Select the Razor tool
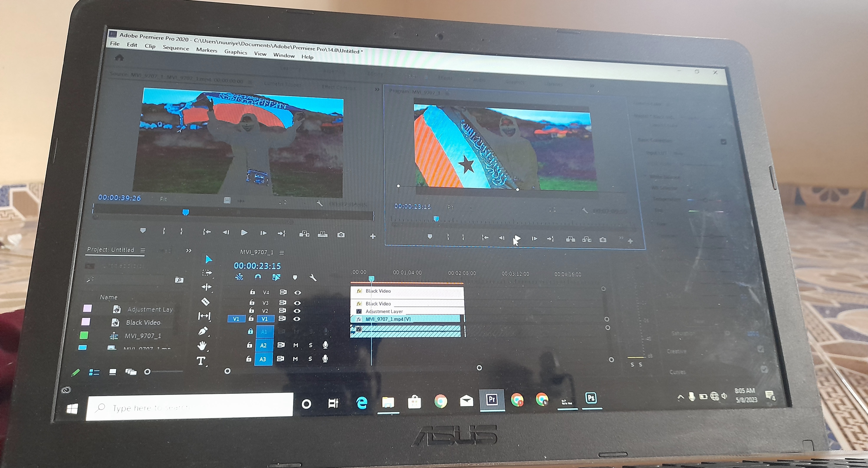This screenshot has height=468, width=868. pos(205,301)
